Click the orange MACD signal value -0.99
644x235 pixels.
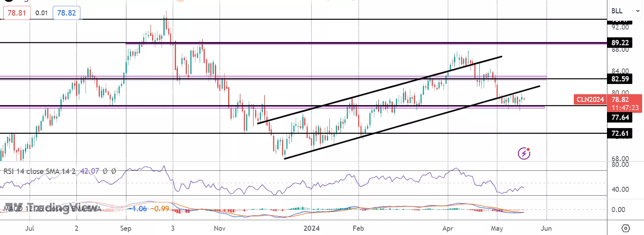(161, 209)
